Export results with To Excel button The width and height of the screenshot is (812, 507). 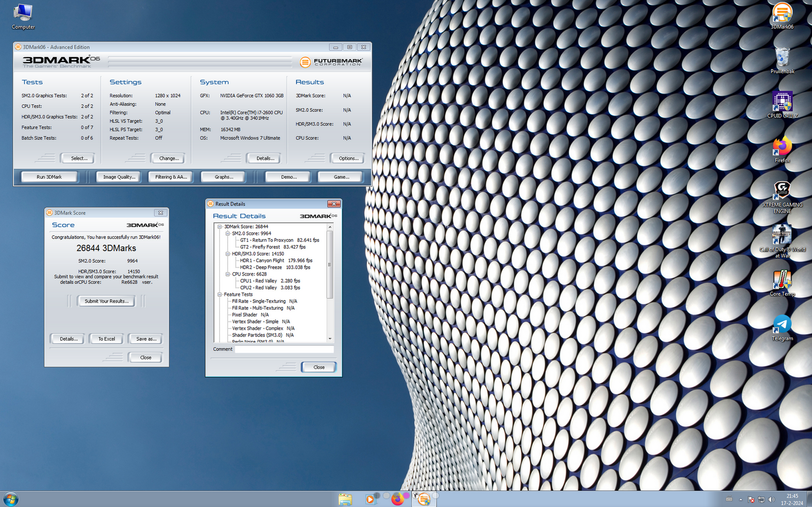(x=106, y=339)
